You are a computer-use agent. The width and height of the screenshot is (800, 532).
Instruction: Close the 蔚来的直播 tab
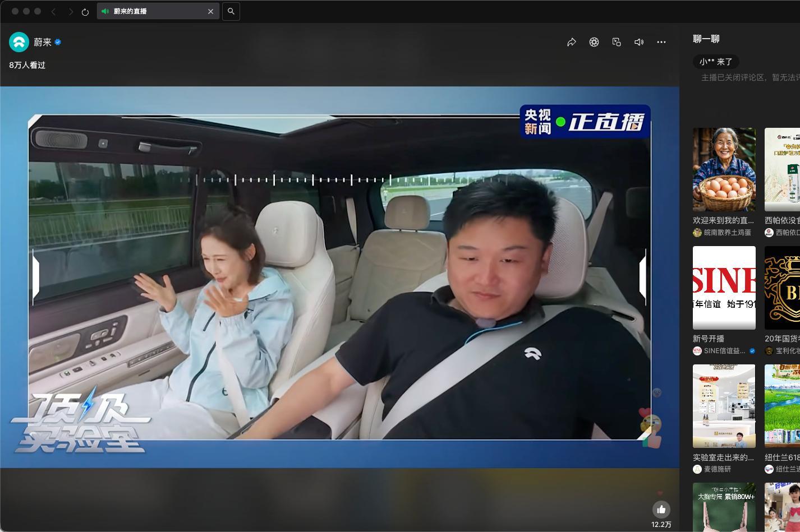pyautogui.click(x=211, y=11)
